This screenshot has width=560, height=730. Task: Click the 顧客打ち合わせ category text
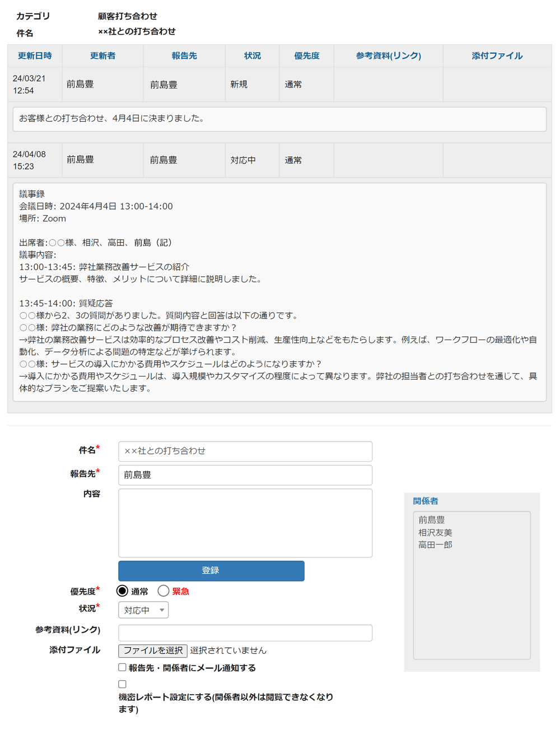point(127,16)
